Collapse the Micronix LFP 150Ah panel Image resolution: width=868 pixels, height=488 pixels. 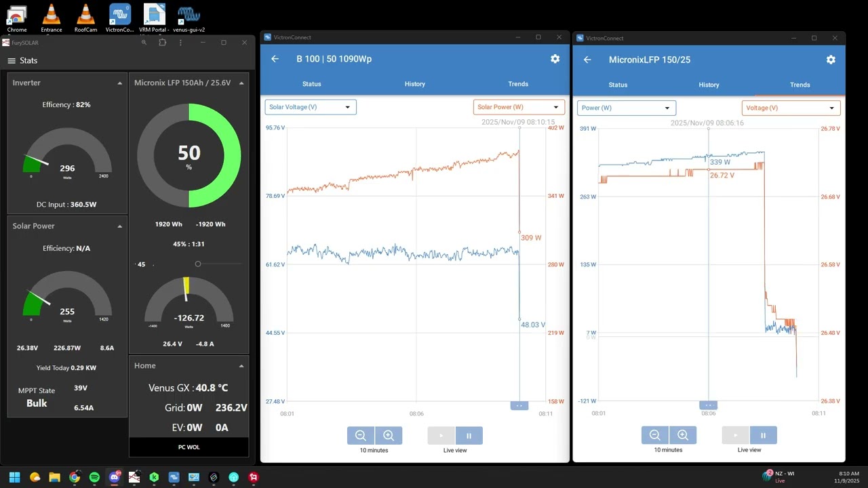[241, 83]
